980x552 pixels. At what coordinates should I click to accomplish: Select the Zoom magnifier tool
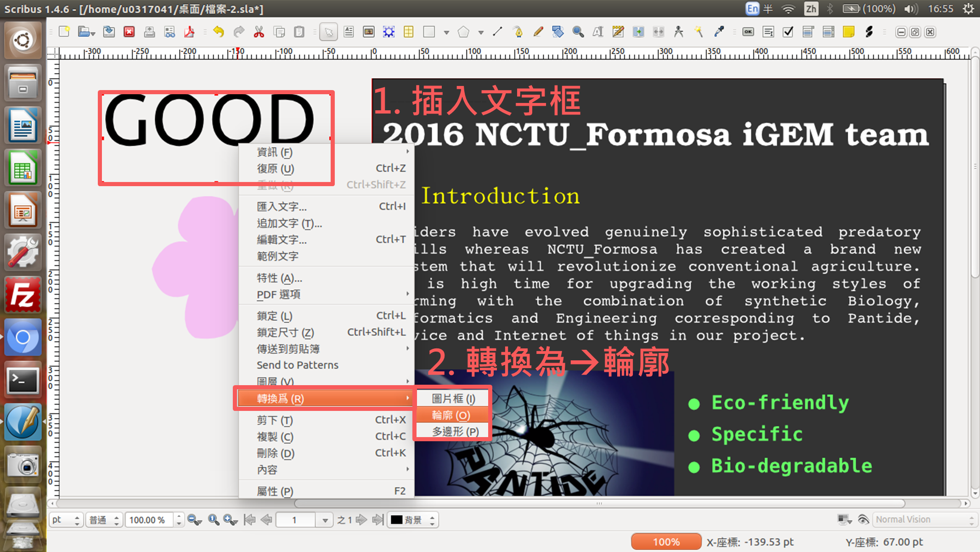click(578, 32)
